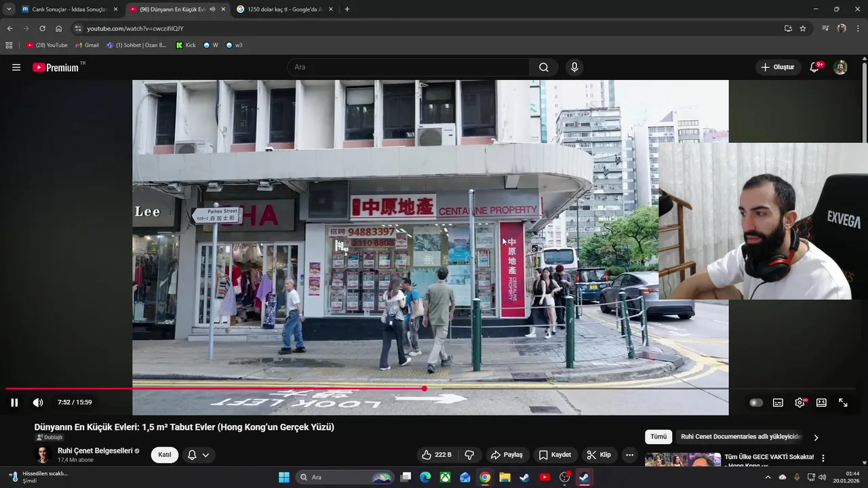Open Microsoft Edge from taskbar
The image size is (868, 488).
click(x=425, y=477)
